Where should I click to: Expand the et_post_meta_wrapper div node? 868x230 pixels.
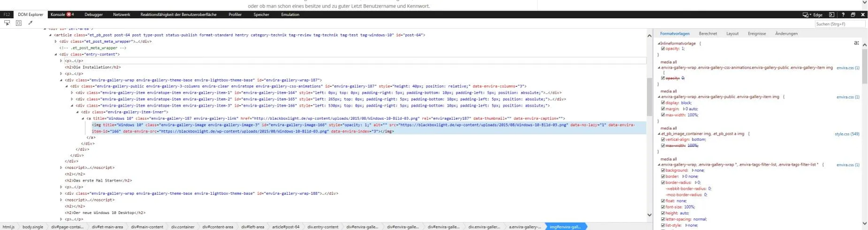(x=56, y=41)
